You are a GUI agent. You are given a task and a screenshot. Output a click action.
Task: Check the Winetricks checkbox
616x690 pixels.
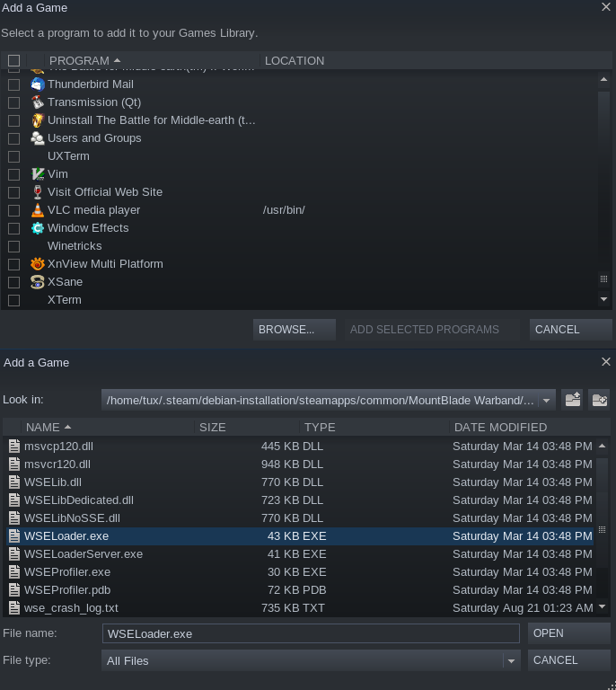coord(14,246)
